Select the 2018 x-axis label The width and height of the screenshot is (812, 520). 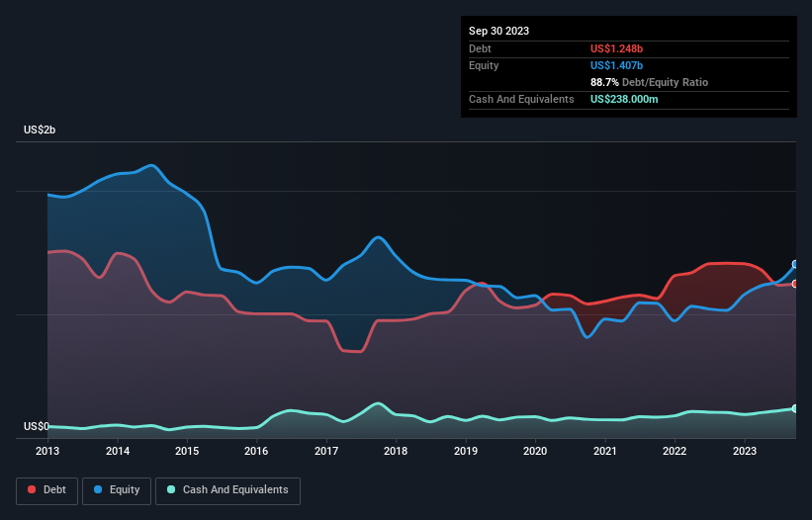click(396, 451)
